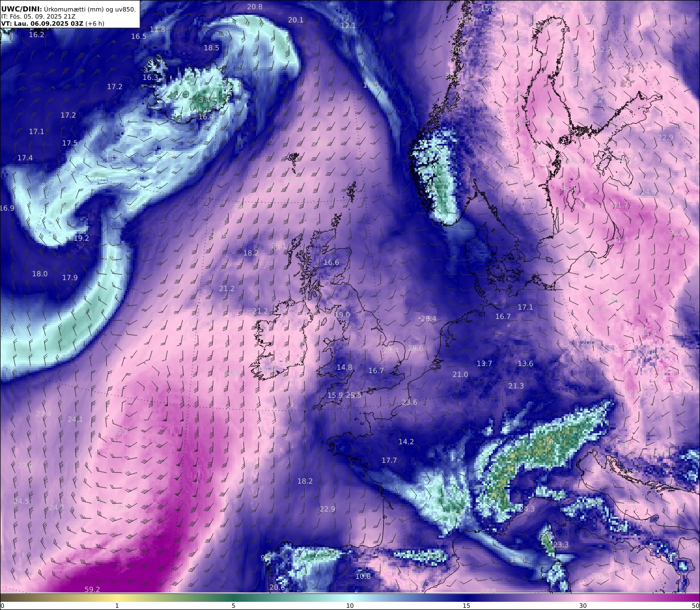Click the colorbar tick label 1
The height and width of the screenshot is (610, 700).
tap(117, 606)
